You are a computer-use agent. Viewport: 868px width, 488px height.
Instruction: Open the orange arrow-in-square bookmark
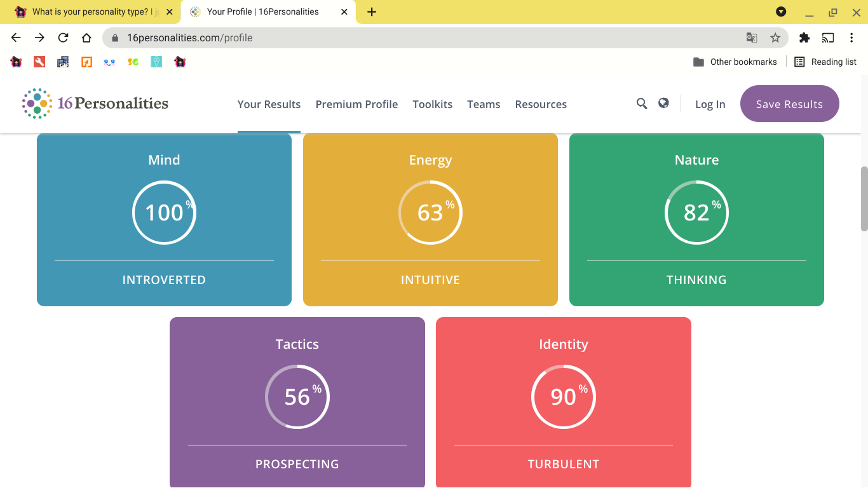coord(86,62)
